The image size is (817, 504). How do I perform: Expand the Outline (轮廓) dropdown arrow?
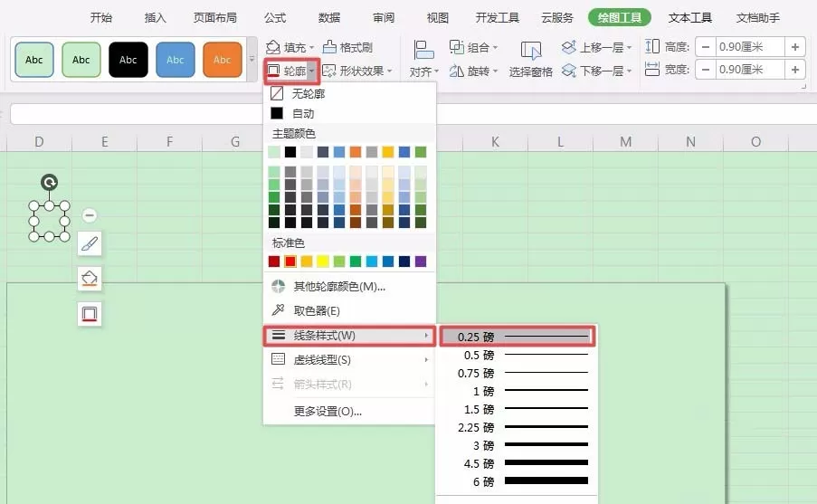click(311, 71)
